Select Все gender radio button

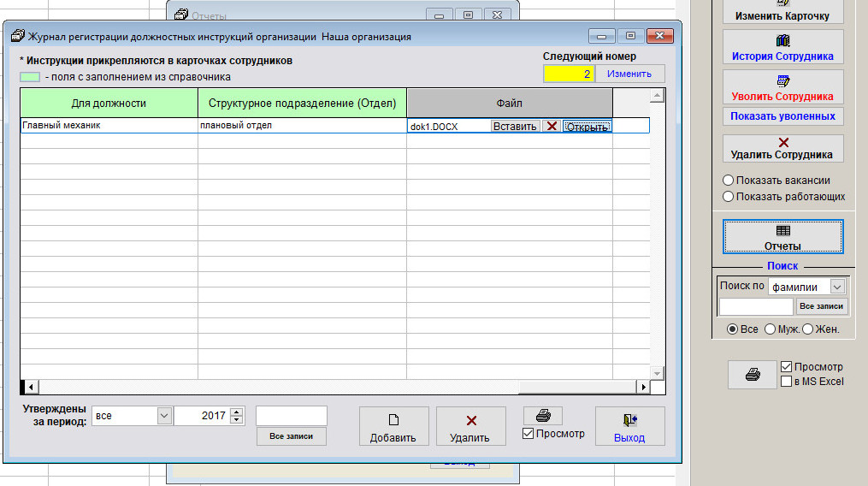(x=732, y=329)
